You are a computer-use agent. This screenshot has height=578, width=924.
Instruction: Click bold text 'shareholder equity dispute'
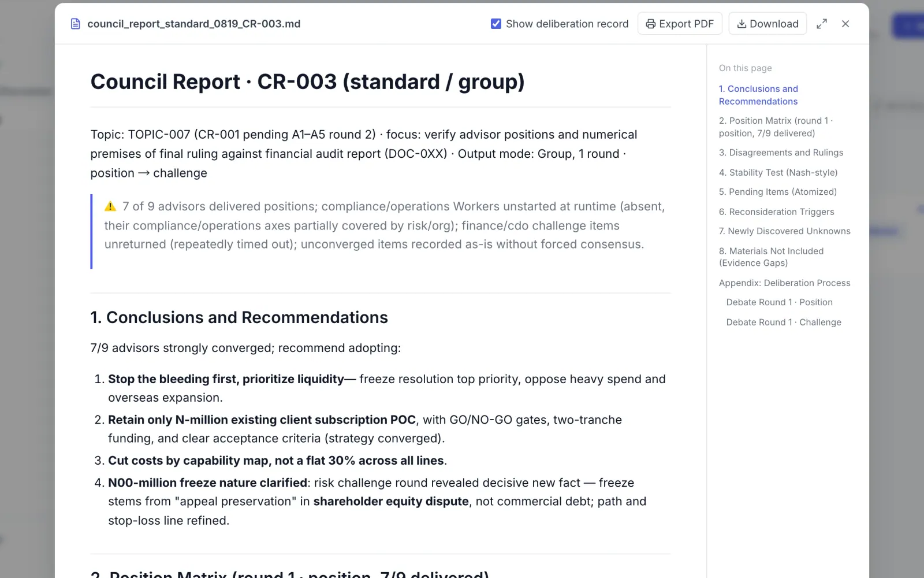pyautogui.click(x=391, y=502)
